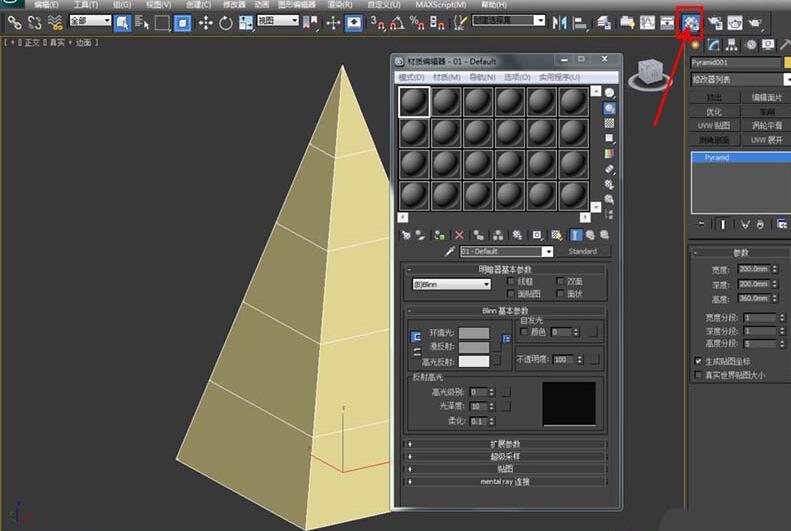Open 导航(N) menu in Material Editor
This screenshot has height=531, width=791.
(x=482, y=77)
